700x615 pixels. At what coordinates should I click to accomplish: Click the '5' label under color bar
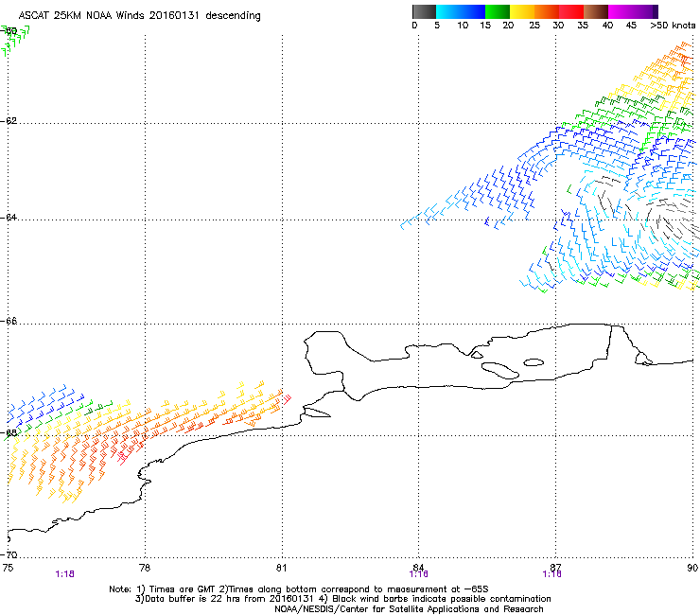pyautogui.click(x=437, y=26)
